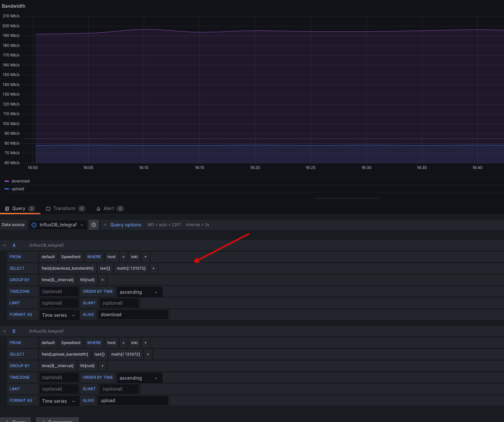
Task: Click host tag key in query A
Action: click(x=112, y=257)
